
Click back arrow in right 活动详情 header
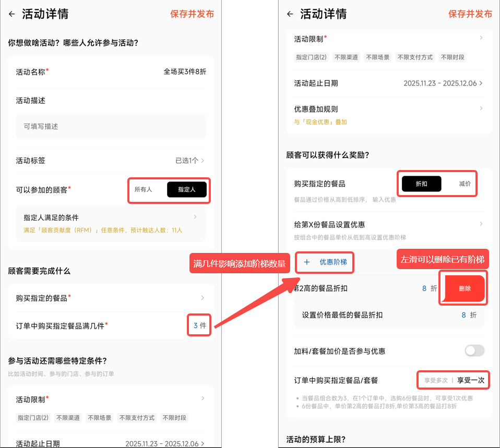click(x=290, y=14)
